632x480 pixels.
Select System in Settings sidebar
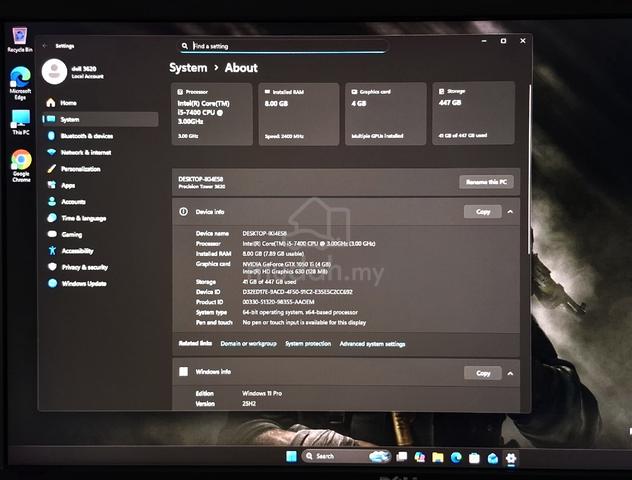(100, 119)
